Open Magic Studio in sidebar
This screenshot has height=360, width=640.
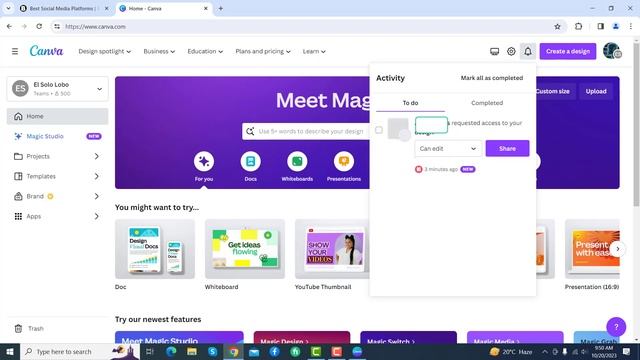pyautogui.click(x=58, y=136)
